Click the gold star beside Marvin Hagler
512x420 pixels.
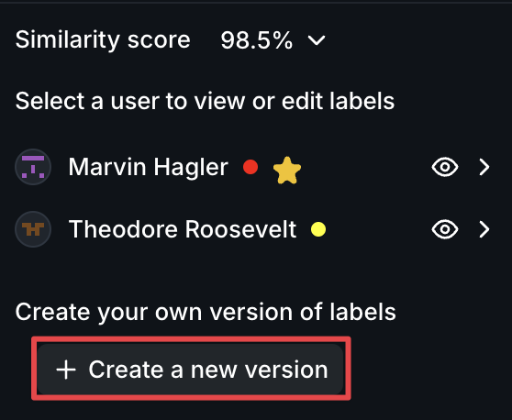pyautogui.click(x=287, y=170)
